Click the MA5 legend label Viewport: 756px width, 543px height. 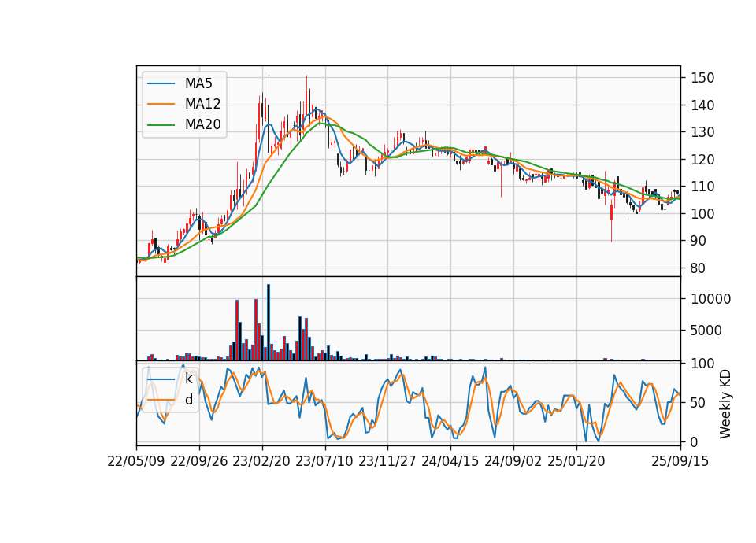(x=198, y=84)
